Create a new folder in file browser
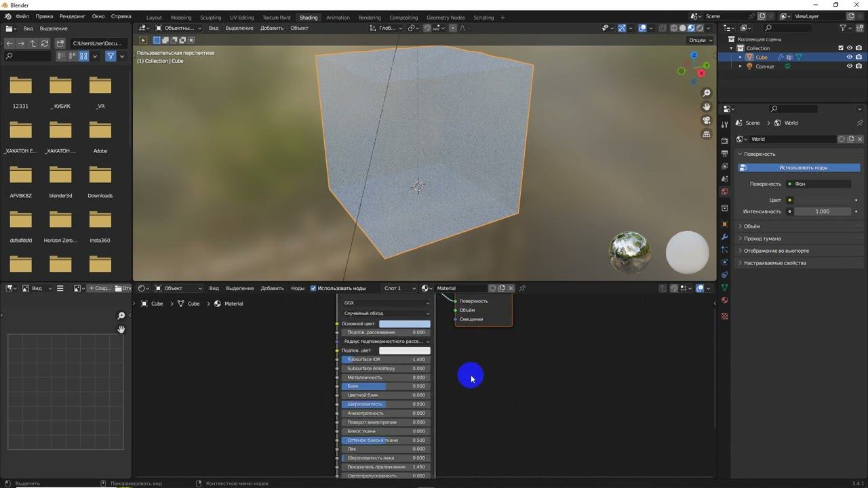868x488 pixels. [x=60, y=43]
